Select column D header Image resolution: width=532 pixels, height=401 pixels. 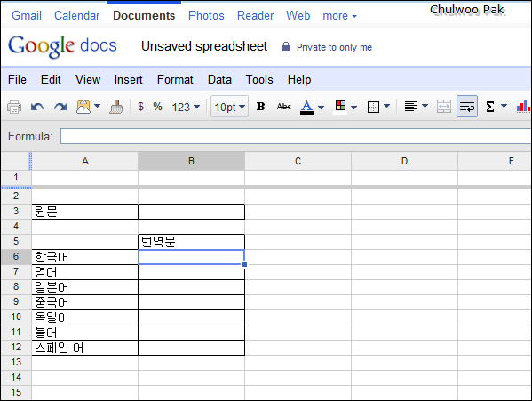click(404, 161)
